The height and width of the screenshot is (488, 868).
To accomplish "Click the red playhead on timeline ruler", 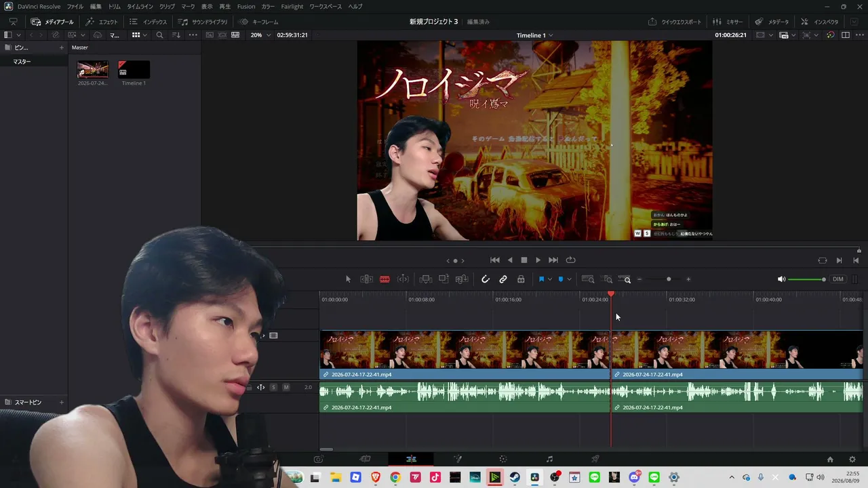I will 611,294.
